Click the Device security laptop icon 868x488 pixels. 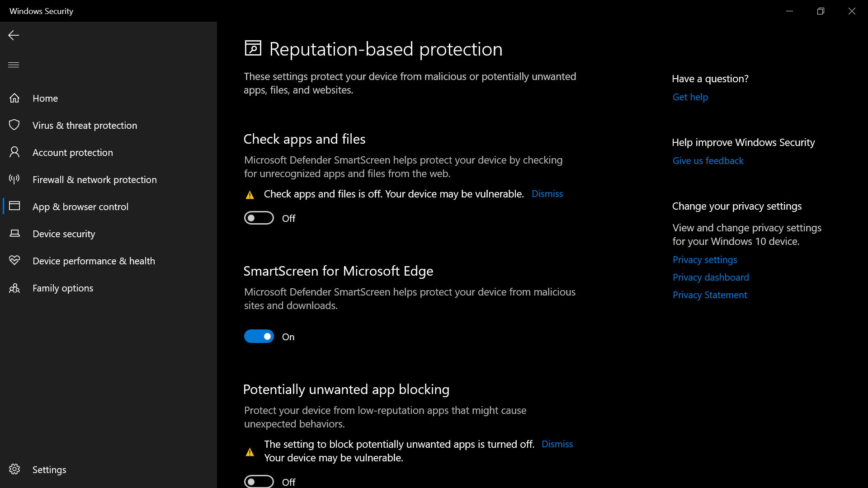[x=14, y=234]
